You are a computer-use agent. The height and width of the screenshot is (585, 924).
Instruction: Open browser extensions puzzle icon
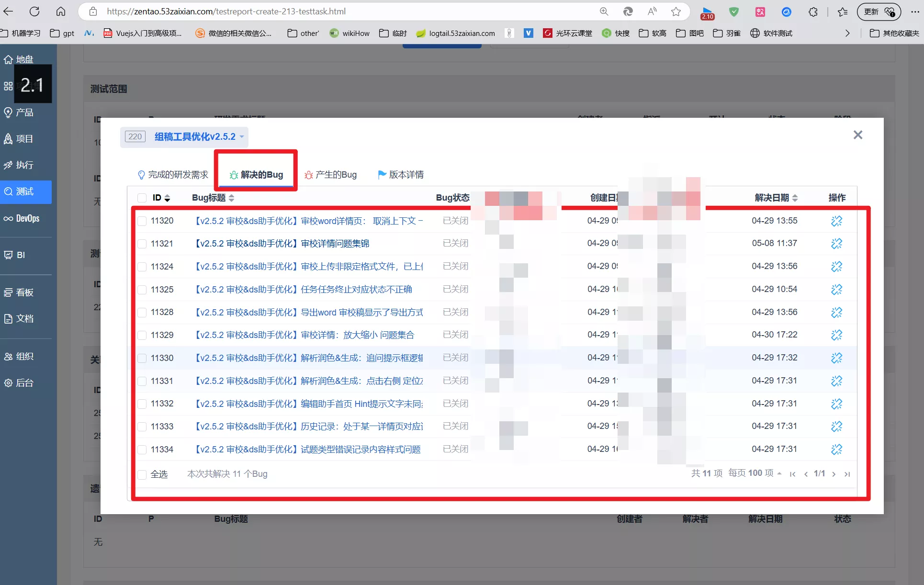(813, 11)
